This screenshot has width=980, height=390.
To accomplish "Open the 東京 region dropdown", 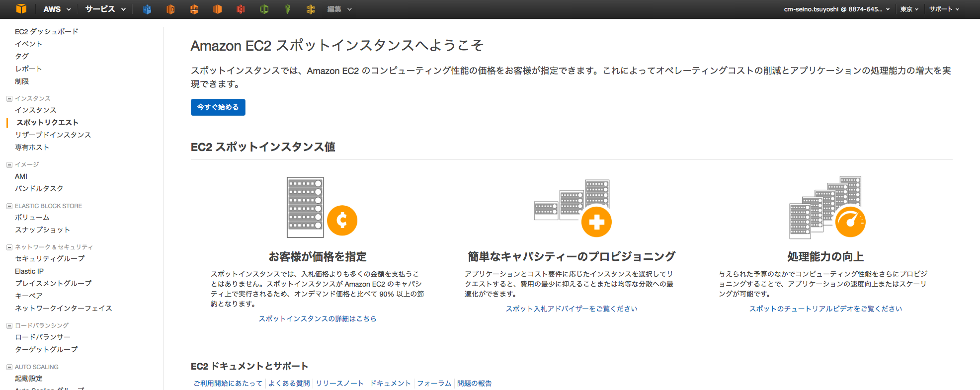I will click(909, 9).
